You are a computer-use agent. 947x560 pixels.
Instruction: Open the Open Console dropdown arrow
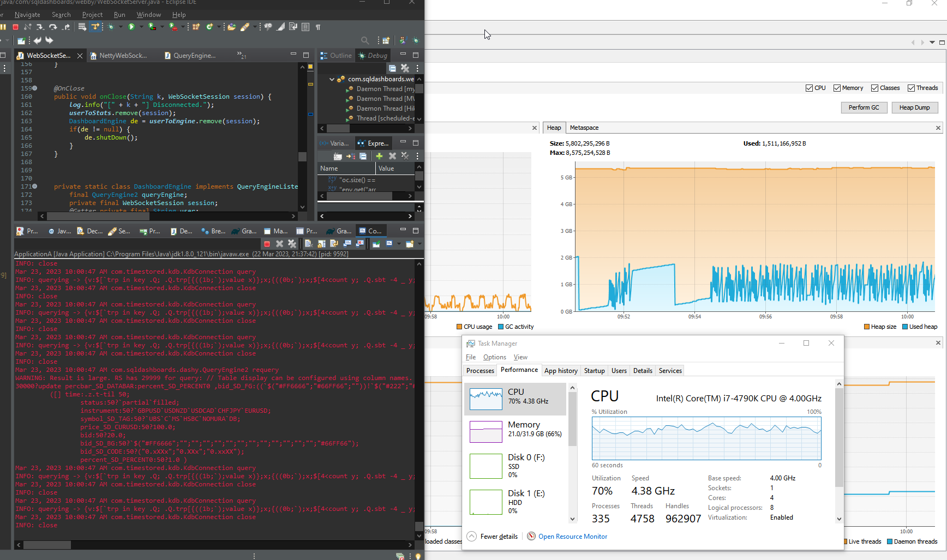click(419, 244)
